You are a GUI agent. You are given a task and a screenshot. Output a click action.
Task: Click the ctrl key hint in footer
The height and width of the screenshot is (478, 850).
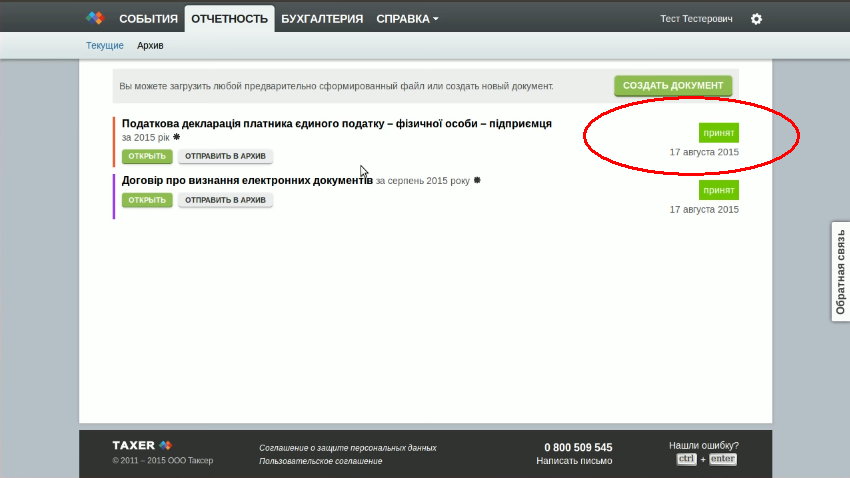pyautogui.click(x=686, y=459)
